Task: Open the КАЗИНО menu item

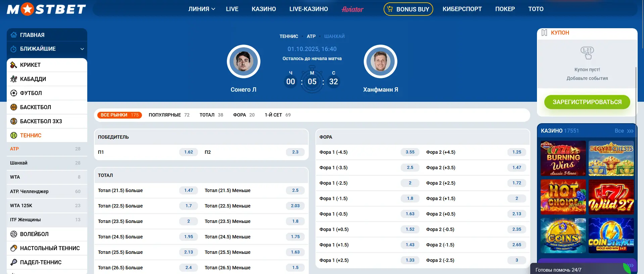Action: (x=264, y=9)
